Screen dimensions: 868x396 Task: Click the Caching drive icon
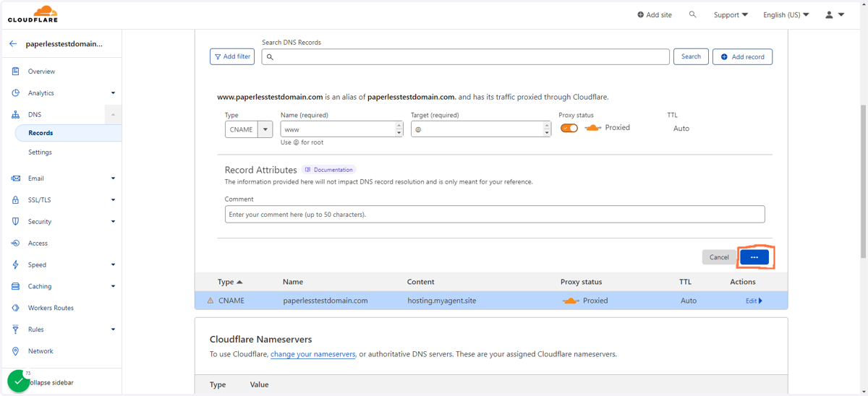click(15, 287)
